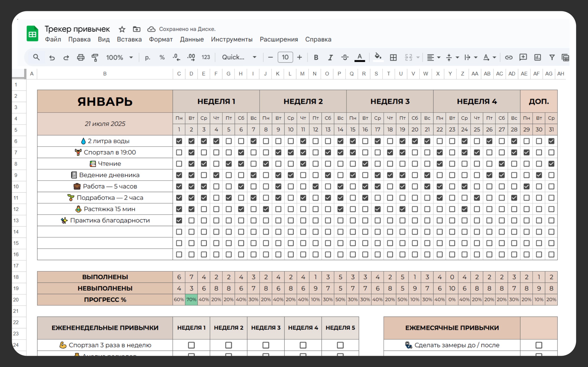Insert a link
This screenshot has height=367, width=588.
click(x=509, y=57)
